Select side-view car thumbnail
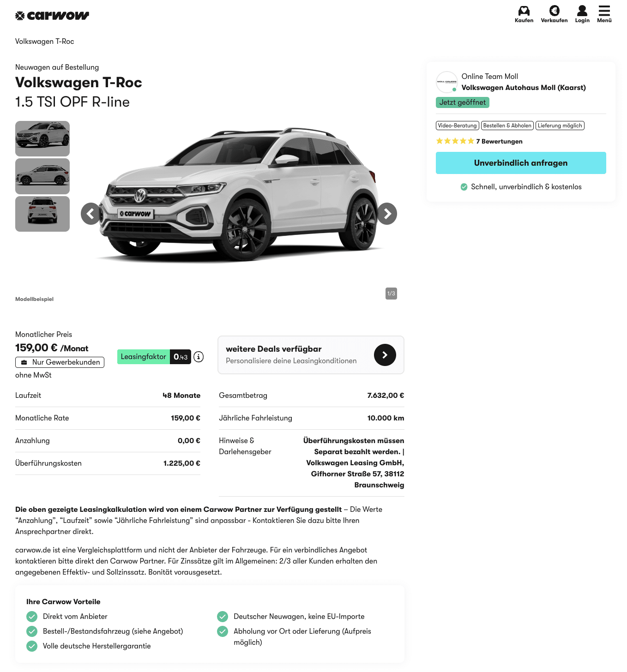The height and width of the screenshot is (672, 627). tap(42, 176)
